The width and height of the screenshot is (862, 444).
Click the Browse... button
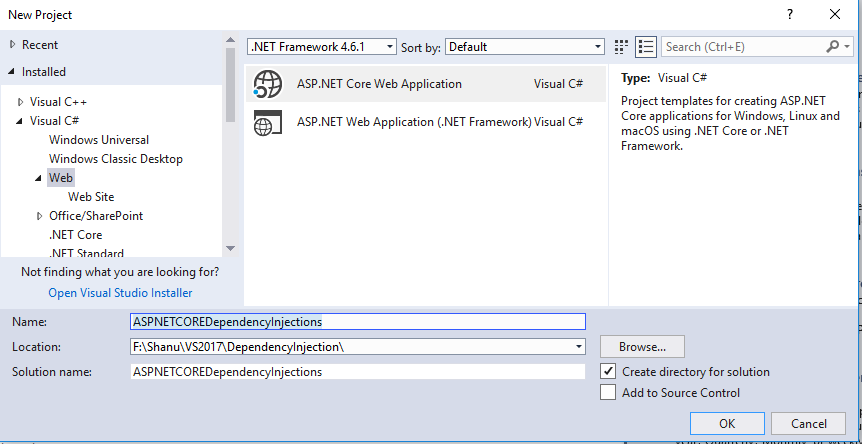pyautogui.click(x=642, y=347)
